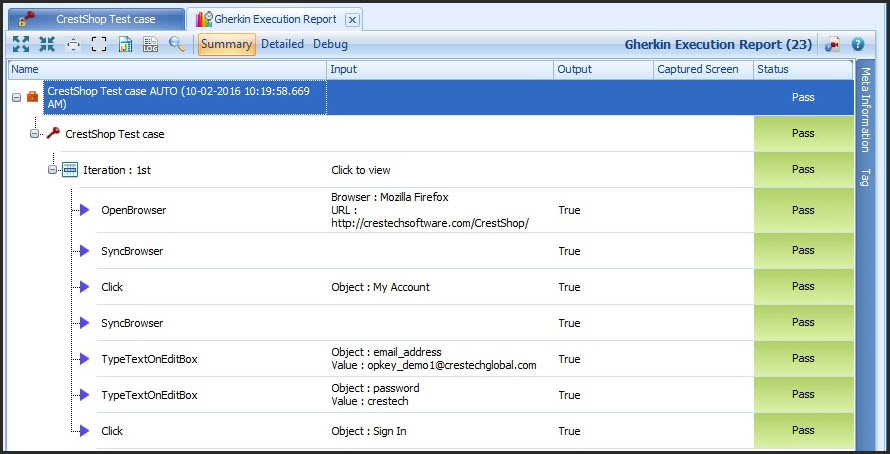The image size is (890, 454).
Task: Collapse the CrestShop Test case key node
Action: [x=35, y=134]
